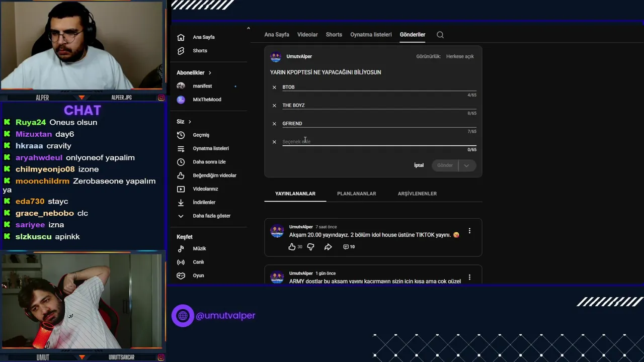Viewport: 644px width, 362px height.
Task: Click chat message from slzkuscu
Action: pyautogui.click(x=48, y=236)
